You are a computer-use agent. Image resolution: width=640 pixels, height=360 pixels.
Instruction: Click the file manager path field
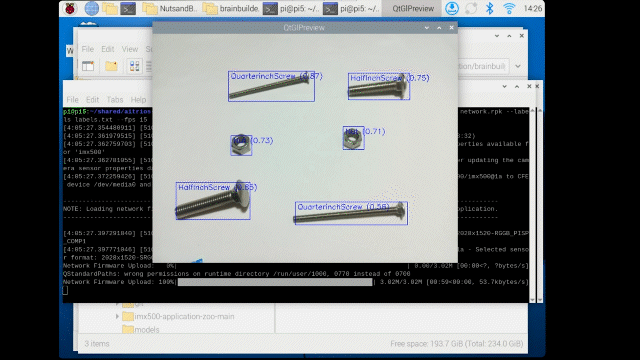[x=483, y=66]
